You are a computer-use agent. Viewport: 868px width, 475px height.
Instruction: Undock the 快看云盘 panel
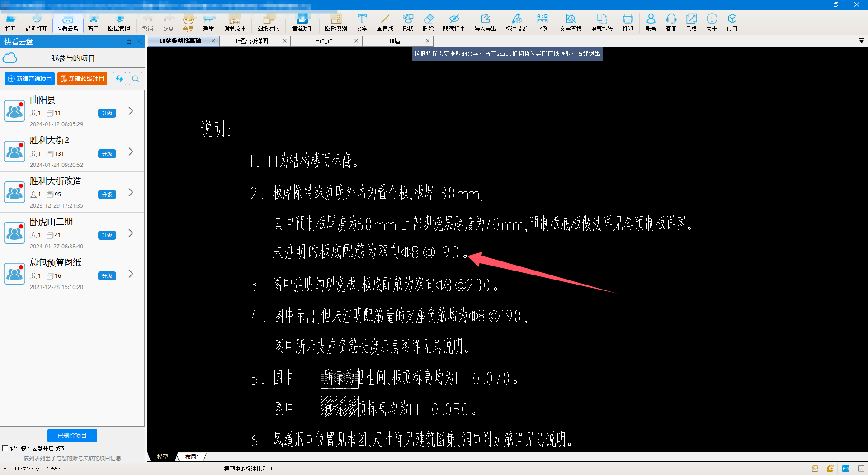(129, 42)
